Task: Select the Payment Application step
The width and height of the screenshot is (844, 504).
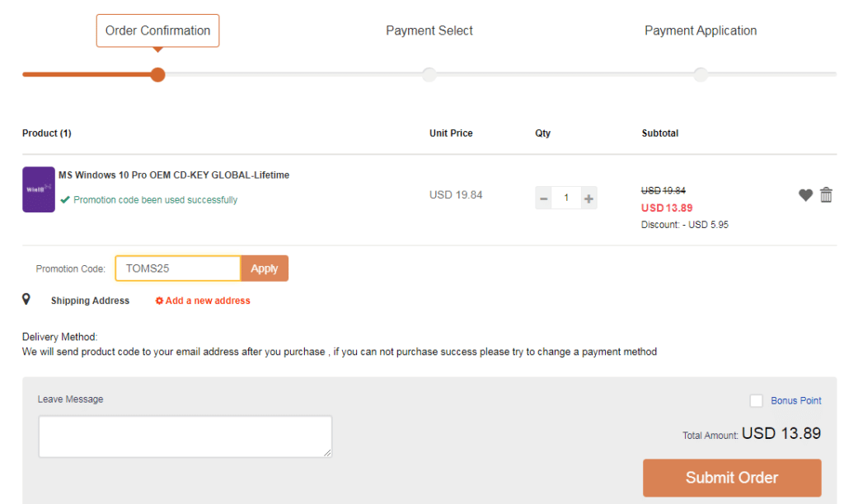Action: (701, 30)
